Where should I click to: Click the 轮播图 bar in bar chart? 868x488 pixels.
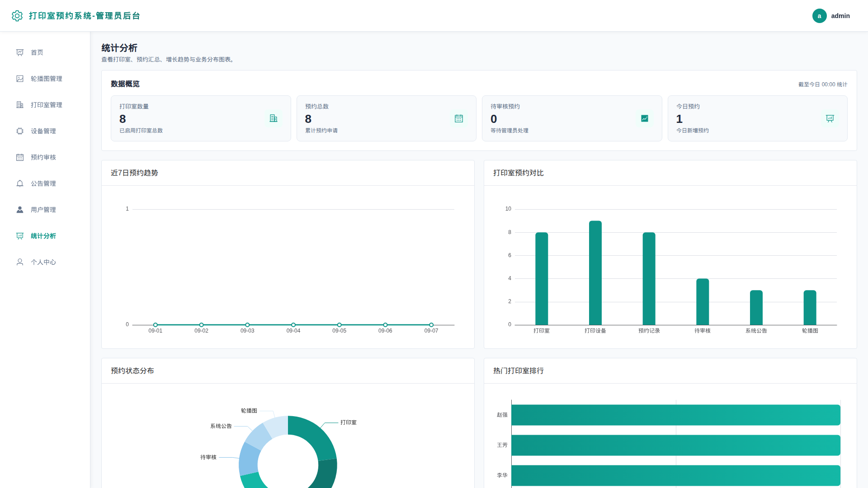point(810,307)
